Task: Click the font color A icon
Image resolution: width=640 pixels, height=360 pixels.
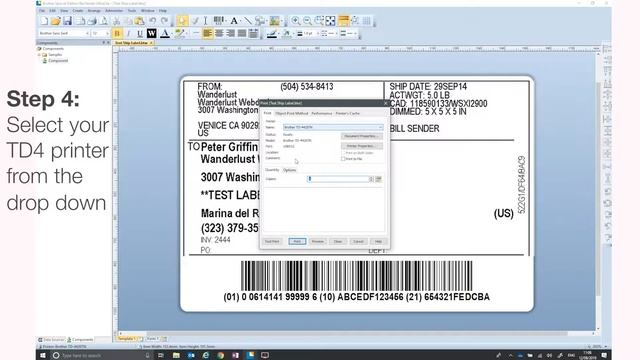Action: [165, 33]
